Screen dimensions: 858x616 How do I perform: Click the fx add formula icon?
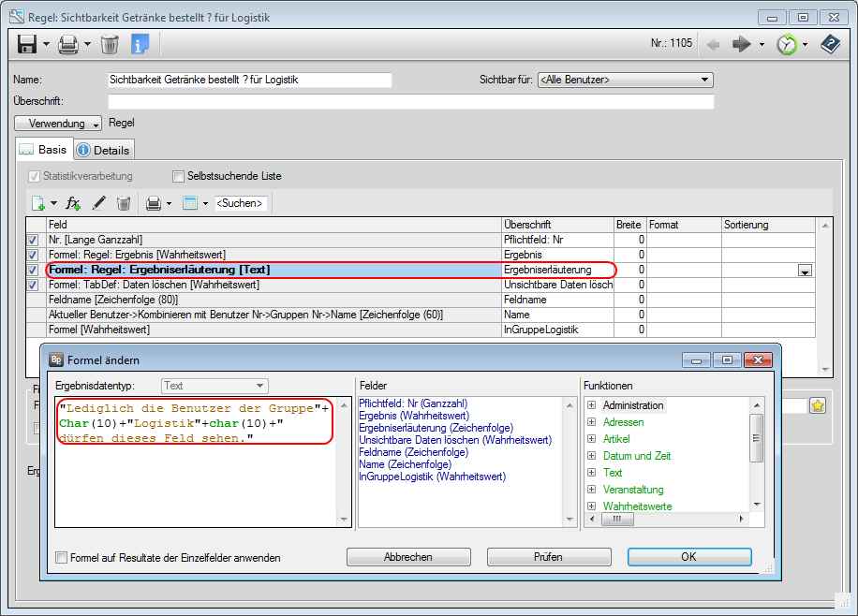73,203
